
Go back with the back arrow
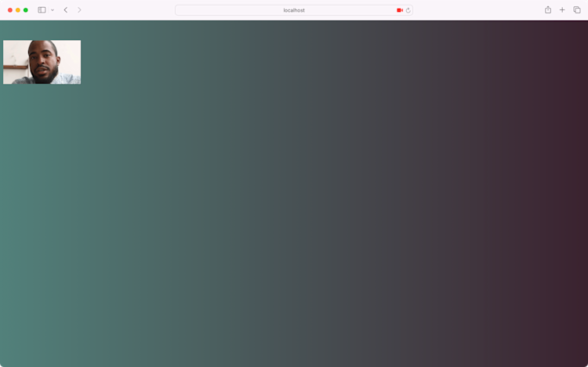(x=66, y=10)
